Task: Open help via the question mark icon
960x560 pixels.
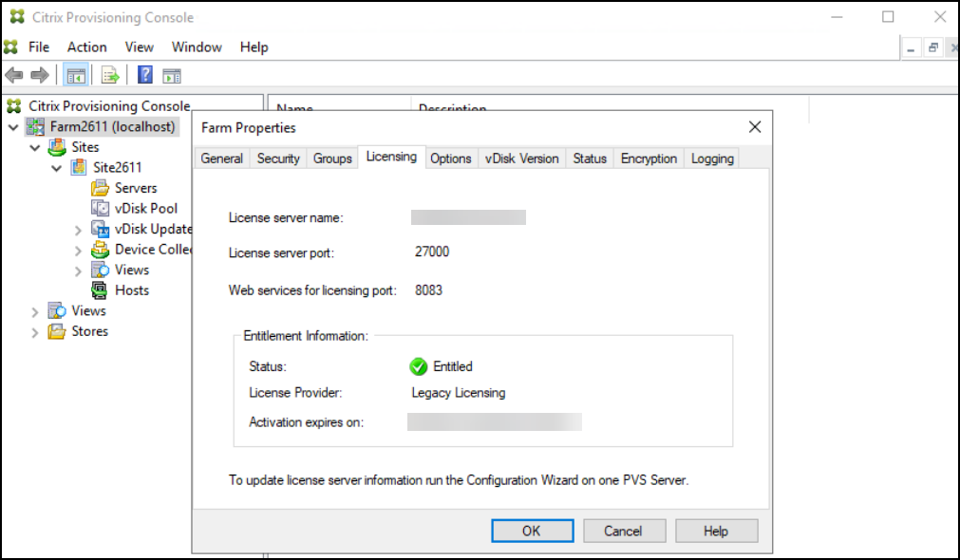Action: point(144,75)
